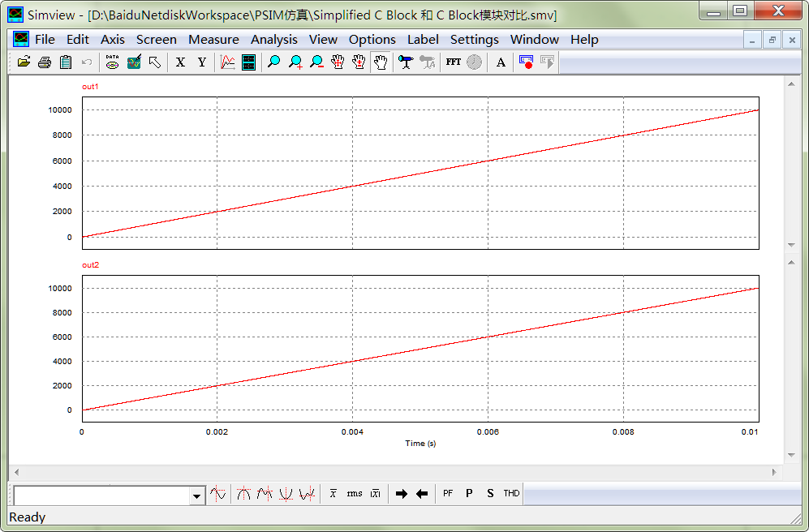The height and width of the screenshot is (532, 809).
Task: Open the Analysis menu
Action: (273, 39)
